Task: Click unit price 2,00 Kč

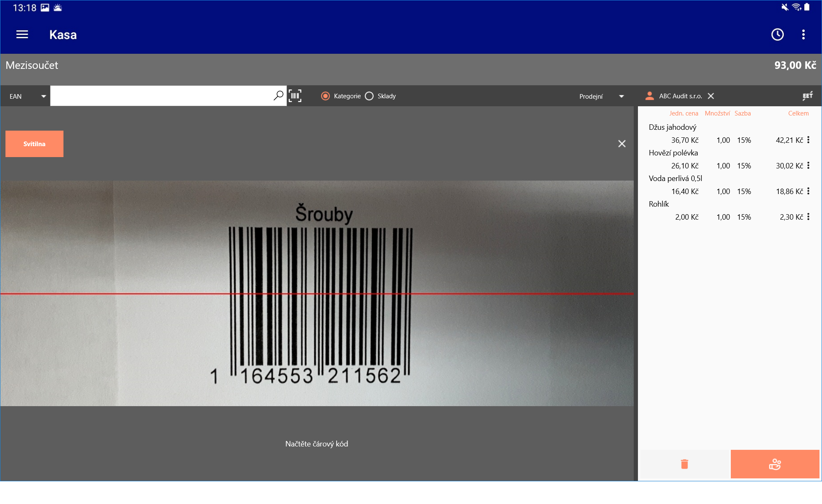Action: tap(687, 217)
